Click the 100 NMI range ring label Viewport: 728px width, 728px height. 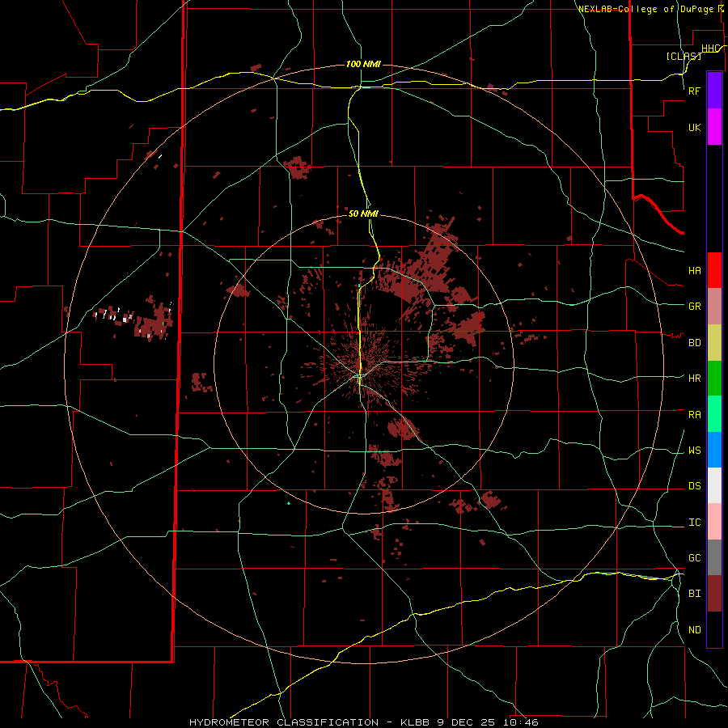[363, 64]
